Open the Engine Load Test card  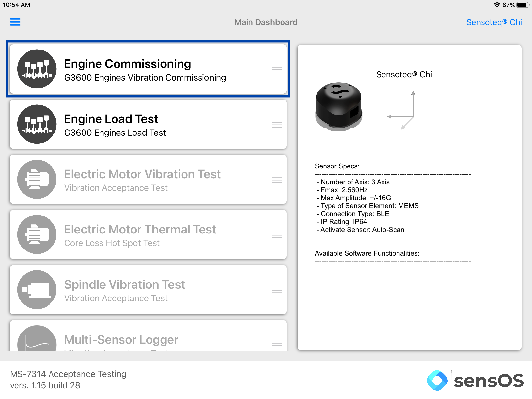148,124
